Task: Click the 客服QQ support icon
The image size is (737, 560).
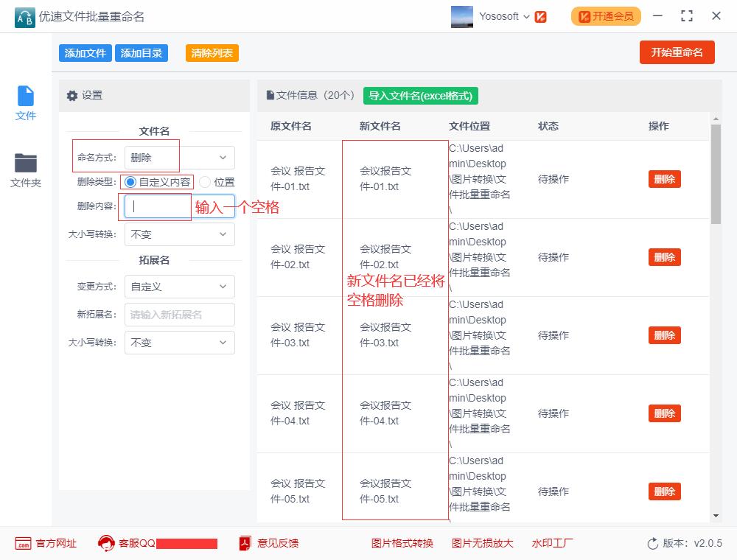Action: [x=106, y=543]
